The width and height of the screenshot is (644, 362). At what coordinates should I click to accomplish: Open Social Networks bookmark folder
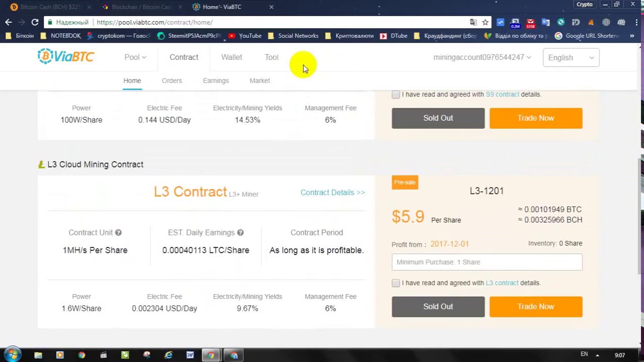click(293, 36)
